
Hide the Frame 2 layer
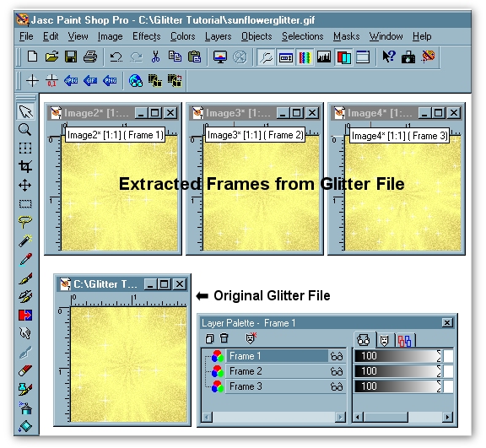pyautogui.click(x=337, y=371)
